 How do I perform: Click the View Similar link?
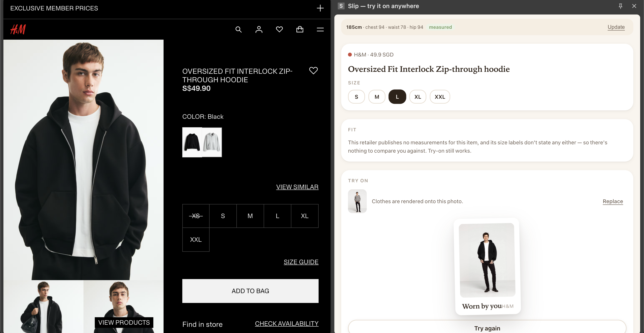pos(297,187)
